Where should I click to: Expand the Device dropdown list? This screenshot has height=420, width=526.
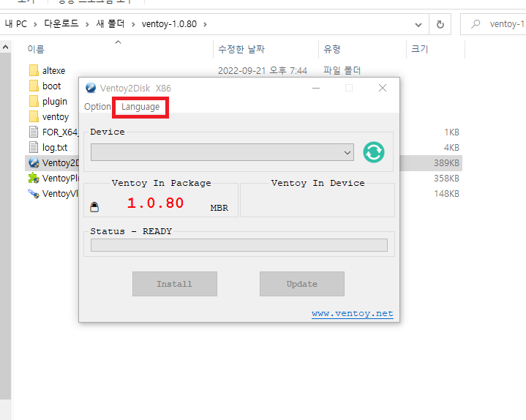pos(347,153)
